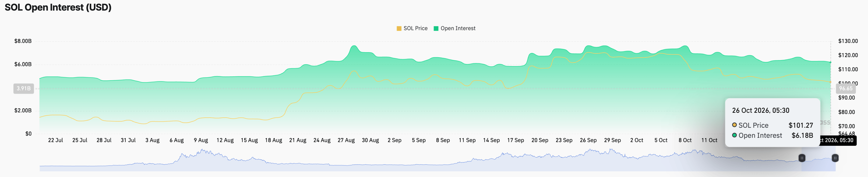Toggle the Open Interest legend series

pos(455,28)
